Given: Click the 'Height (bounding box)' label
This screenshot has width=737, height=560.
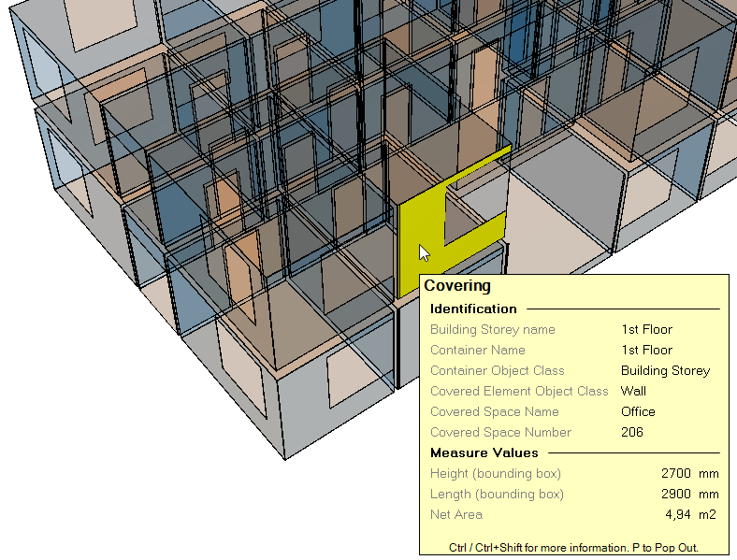Looking at the screenshot, I should (496, 474).
